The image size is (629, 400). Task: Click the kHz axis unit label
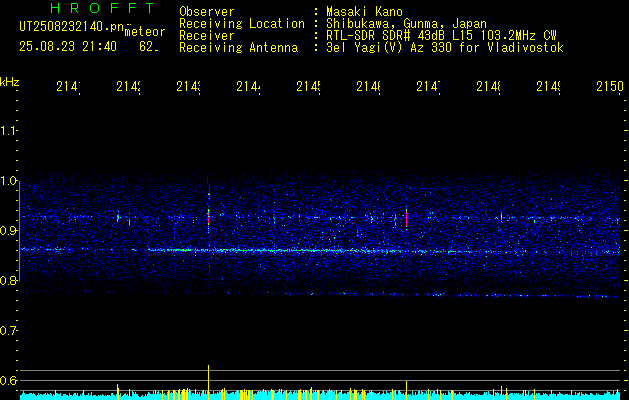(x=10, y=82)
